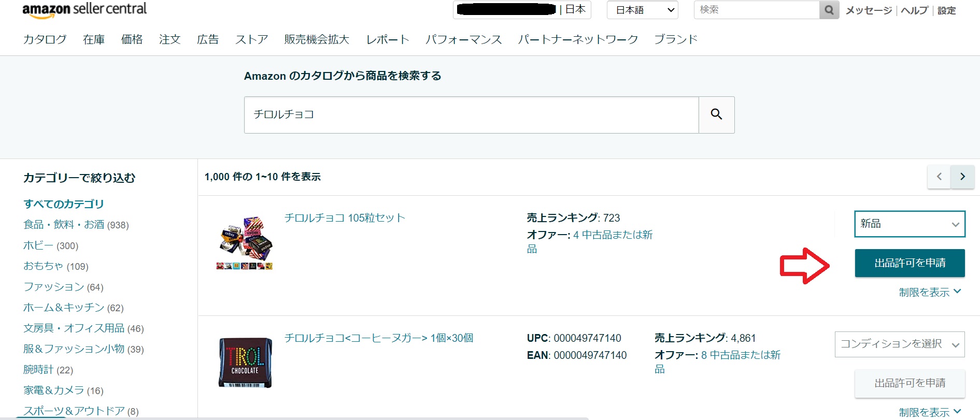980x420 pixels.
Task: Expand 制限を表示 for 105粒セット item
Action: tap(930, 293)
